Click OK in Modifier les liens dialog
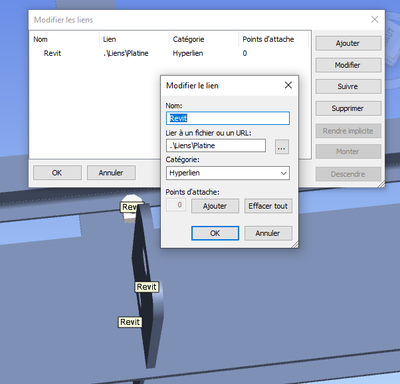Viewport: 400px width, 384px height. pos(57,173)
